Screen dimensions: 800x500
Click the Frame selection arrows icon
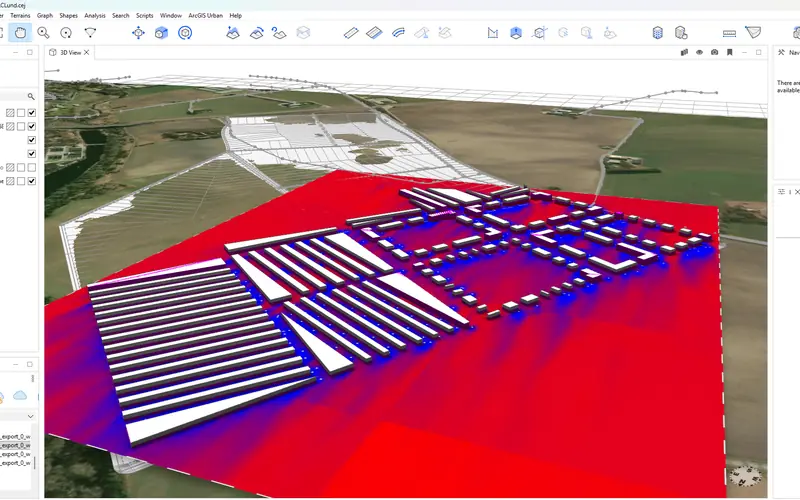tap(138, 33)
